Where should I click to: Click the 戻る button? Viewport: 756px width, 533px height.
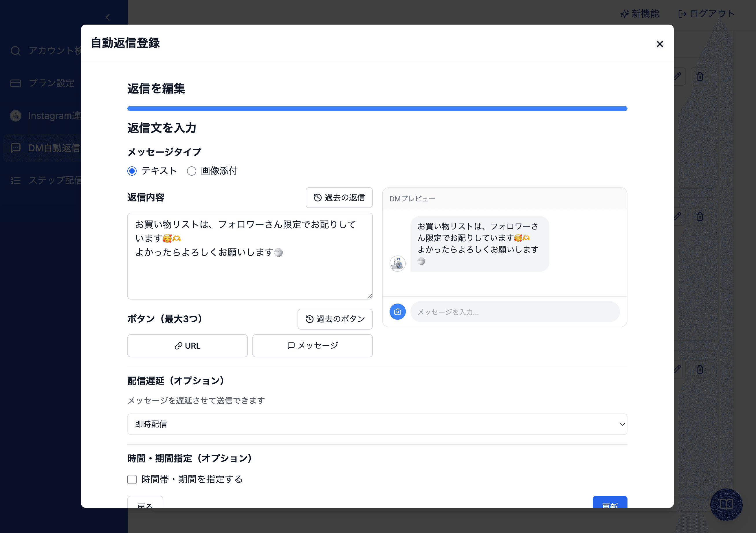[145, 502]
